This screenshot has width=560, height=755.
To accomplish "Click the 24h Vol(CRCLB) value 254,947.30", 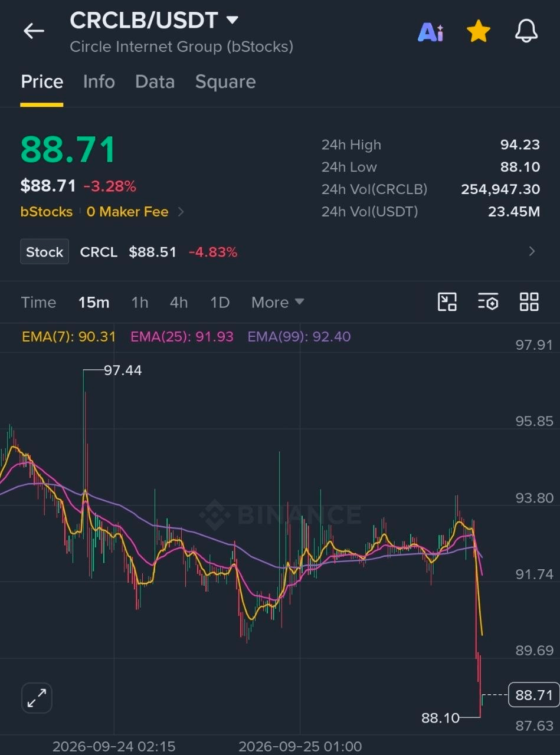I will 500,189.
